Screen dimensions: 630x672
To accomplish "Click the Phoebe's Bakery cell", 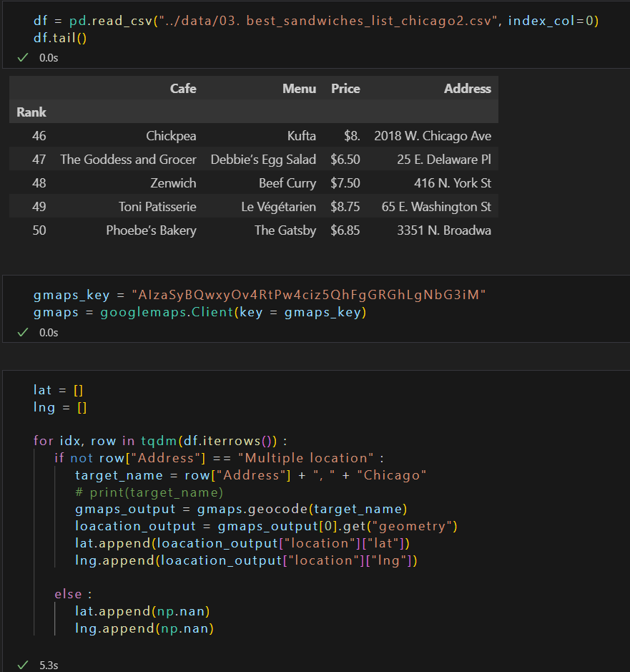I will (x=151, y=230).
